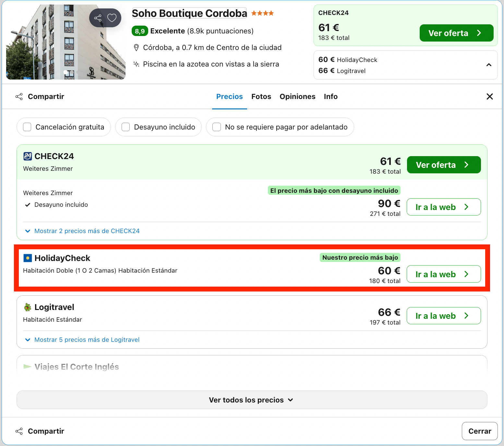Expand Ver todos los precios
This screenshot has height=446, width=504.
(252, 400)
